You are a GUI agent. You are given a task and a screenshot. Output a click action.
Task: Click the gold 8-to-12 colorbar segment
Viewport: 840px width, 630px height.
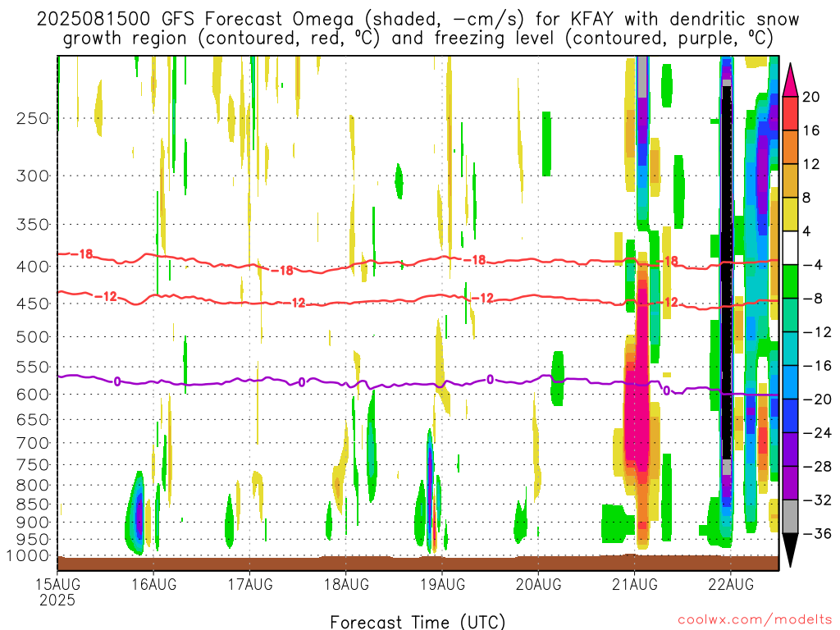pos(790,180)
